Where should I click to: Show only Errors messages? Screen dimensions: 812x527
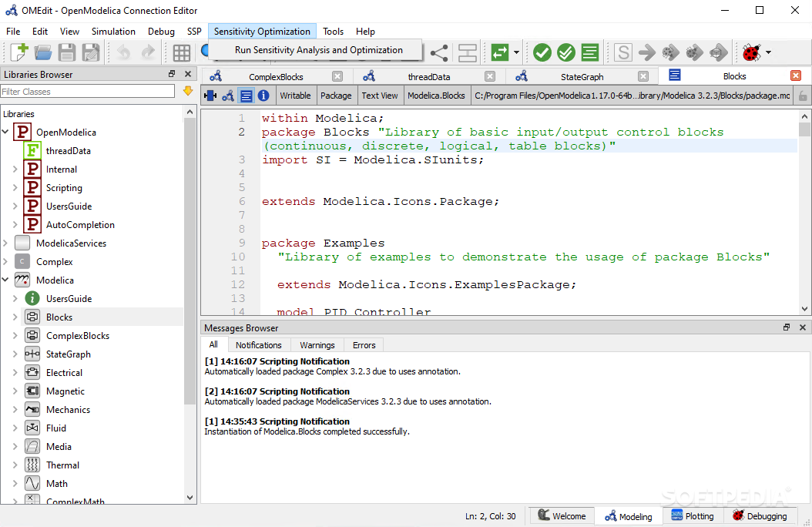pos(364,344)
